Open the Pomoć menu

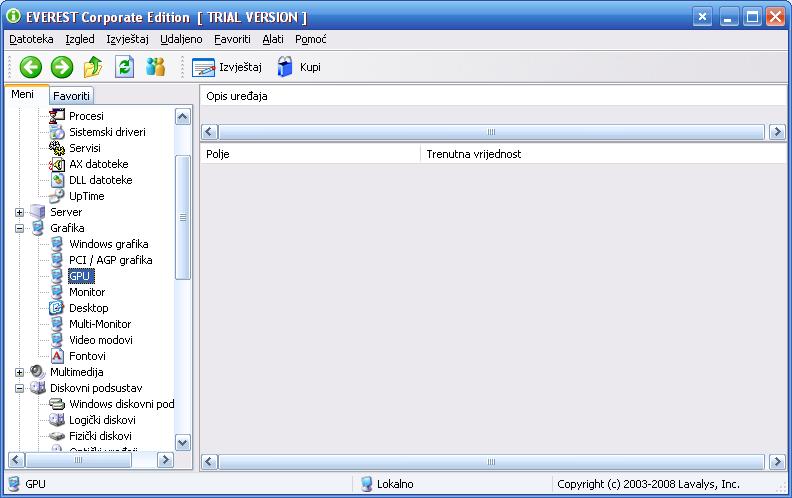tap(311, 39)
